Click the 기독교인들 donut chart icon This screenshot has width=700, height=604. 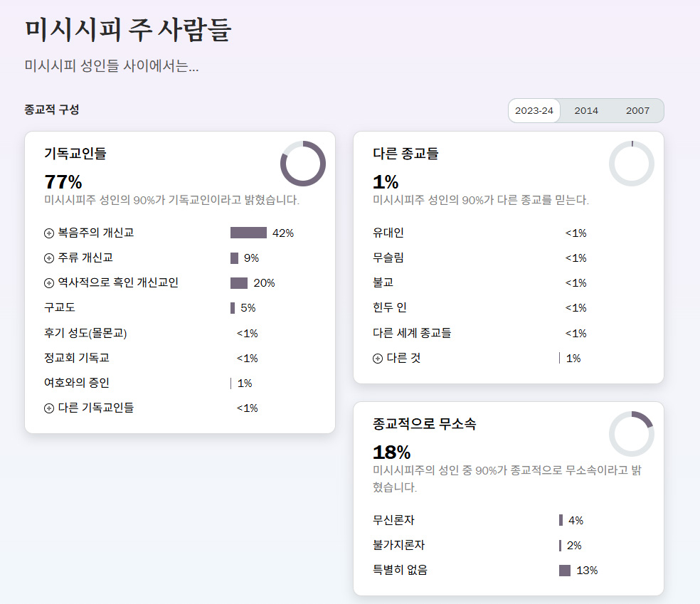click(x=303, y=164)
